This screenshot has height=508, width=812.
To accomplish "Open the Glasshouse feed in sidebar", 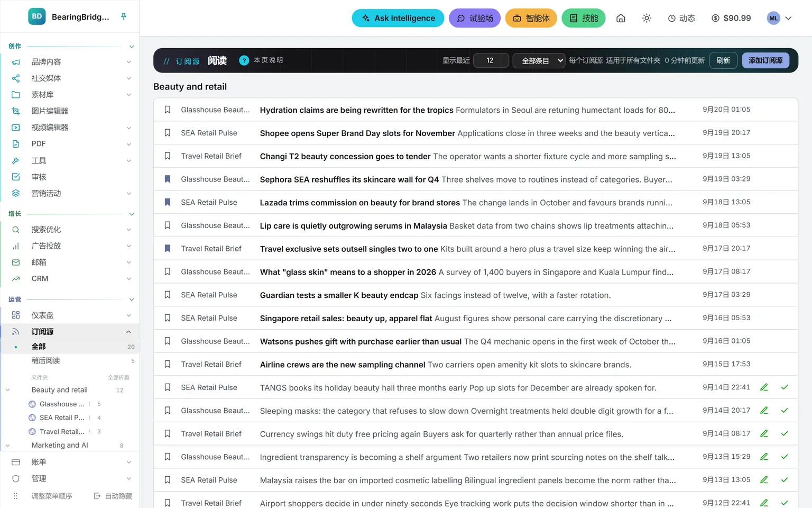I will click(62, 404).
